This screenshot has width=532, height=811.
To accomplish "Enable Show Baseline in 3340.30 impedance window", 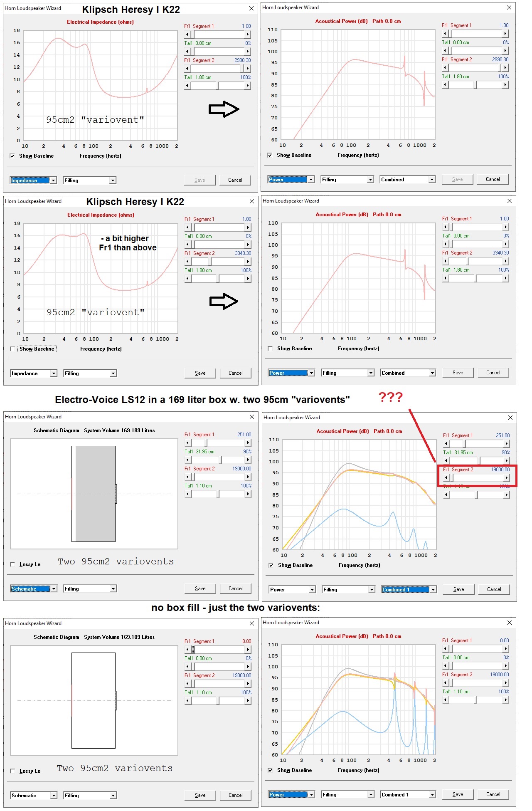I will [x=13, y=349].
